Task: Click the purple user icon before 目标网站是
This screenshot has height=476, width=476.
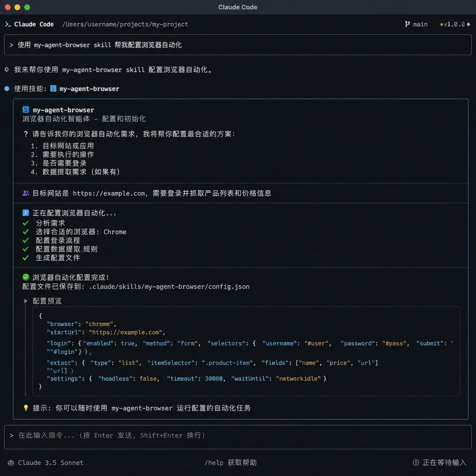Action: click(x=26, y=193)
